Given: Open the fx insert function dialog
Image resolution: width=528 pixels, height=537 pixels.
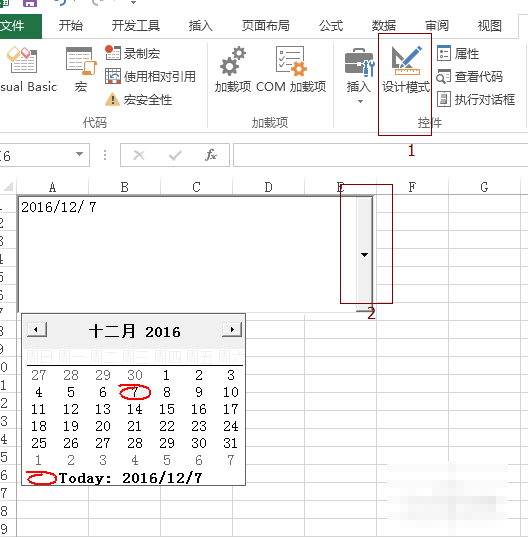Looking at the screenshot, I should [211, 155].
